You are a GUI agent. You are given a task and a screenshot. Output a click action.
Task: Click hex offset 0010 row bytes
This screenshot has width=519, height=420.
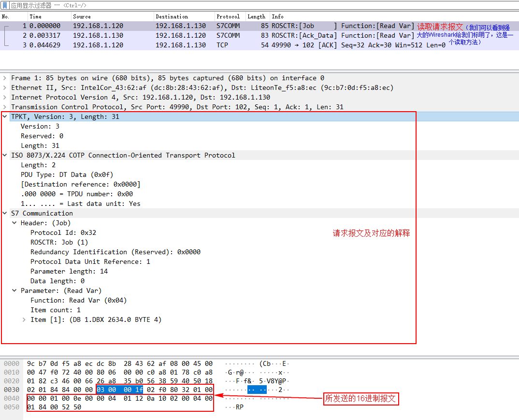(x=120, y=372)
